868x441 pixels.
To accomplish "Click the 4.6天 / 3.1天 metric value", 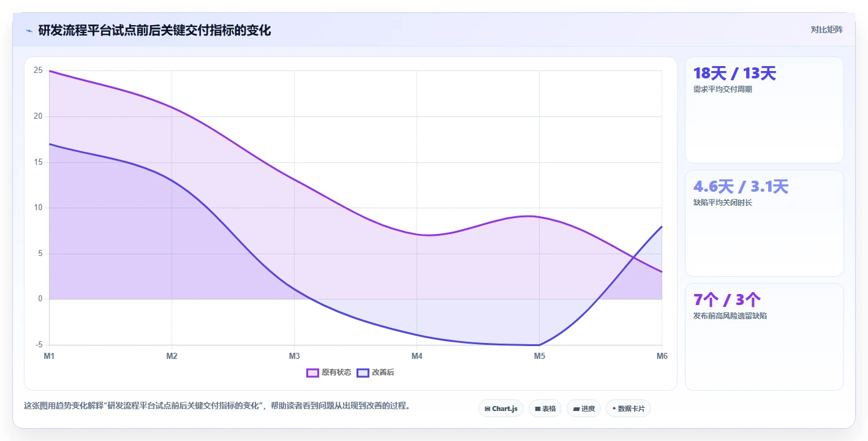I will coord(741,187).
